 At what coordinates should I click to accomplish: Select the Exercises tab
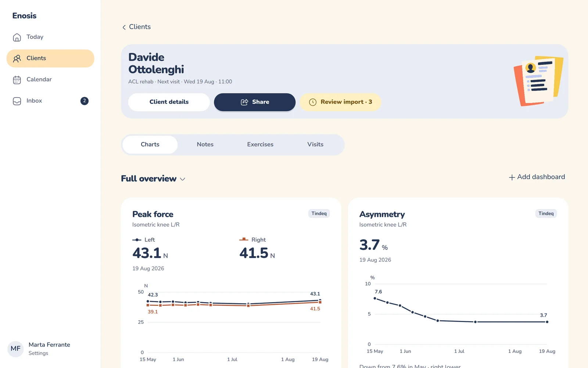260,145
